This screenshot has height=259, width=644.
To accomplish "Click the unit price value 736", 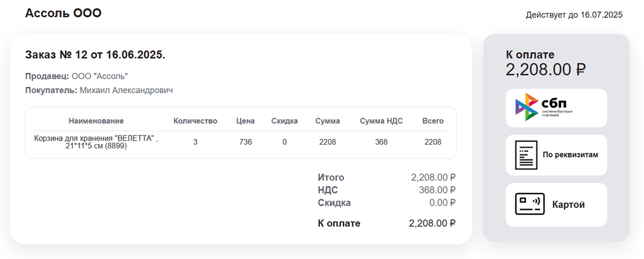I will (x=245, y=142).
